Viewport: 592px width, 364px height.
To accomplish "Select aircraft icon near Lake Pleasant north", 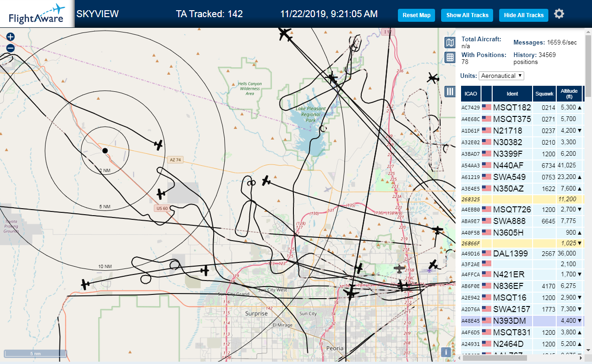I will (x=332, y=78).
